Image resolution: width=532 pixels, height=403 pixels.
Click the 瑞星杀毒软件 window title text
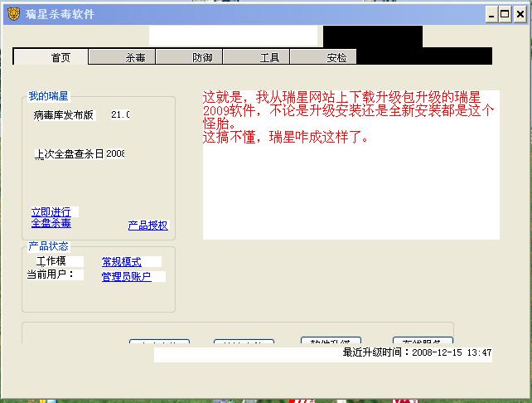60,14
